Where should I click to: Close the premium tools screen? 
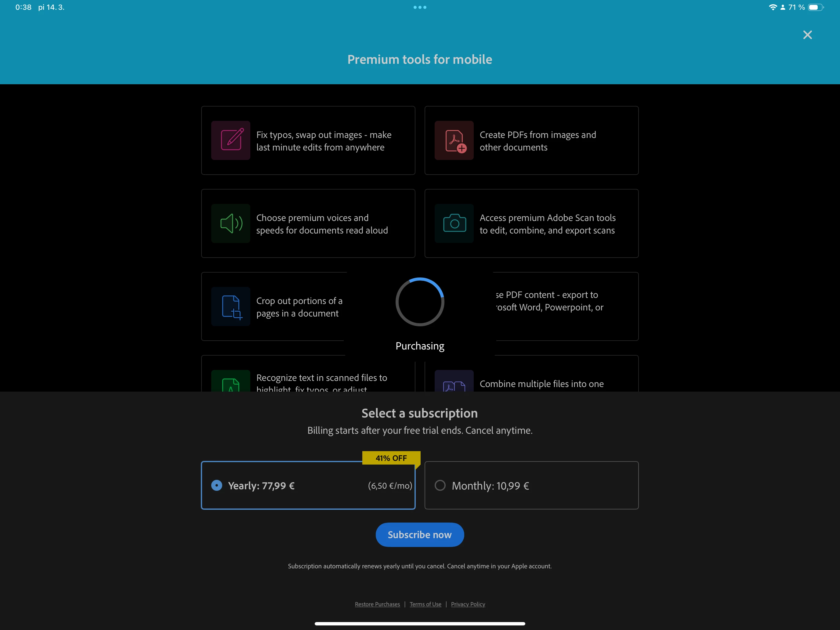[x=807, y=35]
